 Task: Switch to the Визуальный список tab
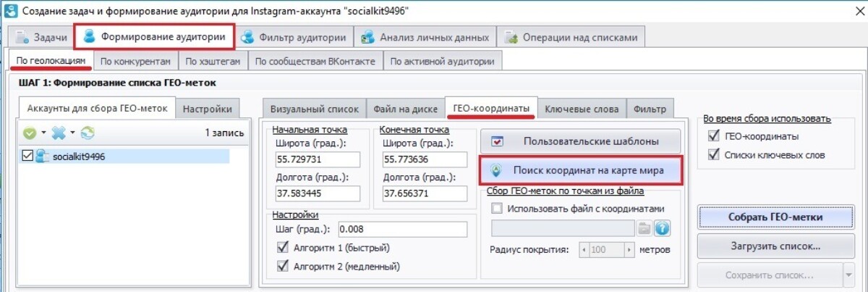coord(315,109)
